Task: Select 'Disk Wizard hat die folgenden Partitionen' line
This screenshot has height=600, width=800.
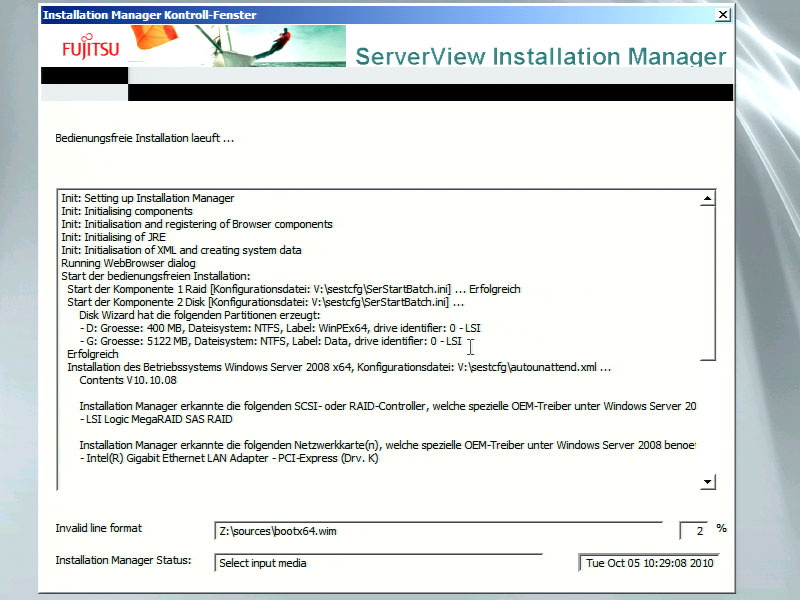Action: [x=199, y=315]
